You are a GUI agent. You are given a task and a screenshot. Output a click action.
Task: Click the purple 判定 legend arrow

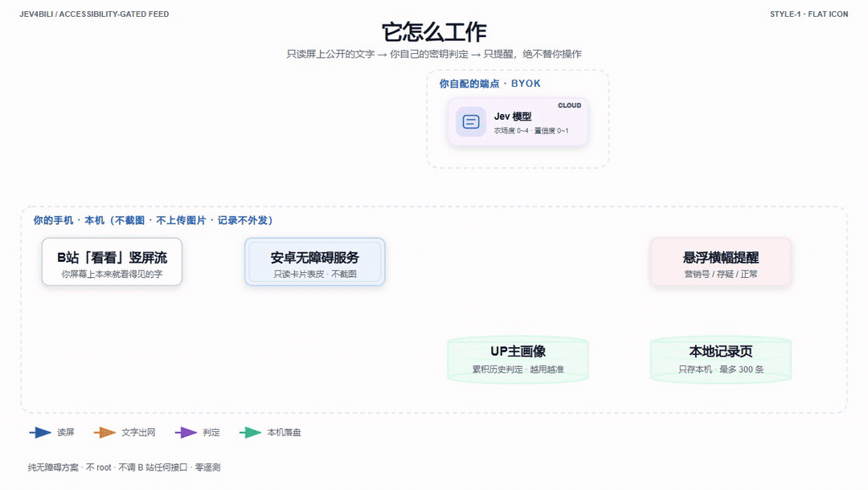point(186,432)
